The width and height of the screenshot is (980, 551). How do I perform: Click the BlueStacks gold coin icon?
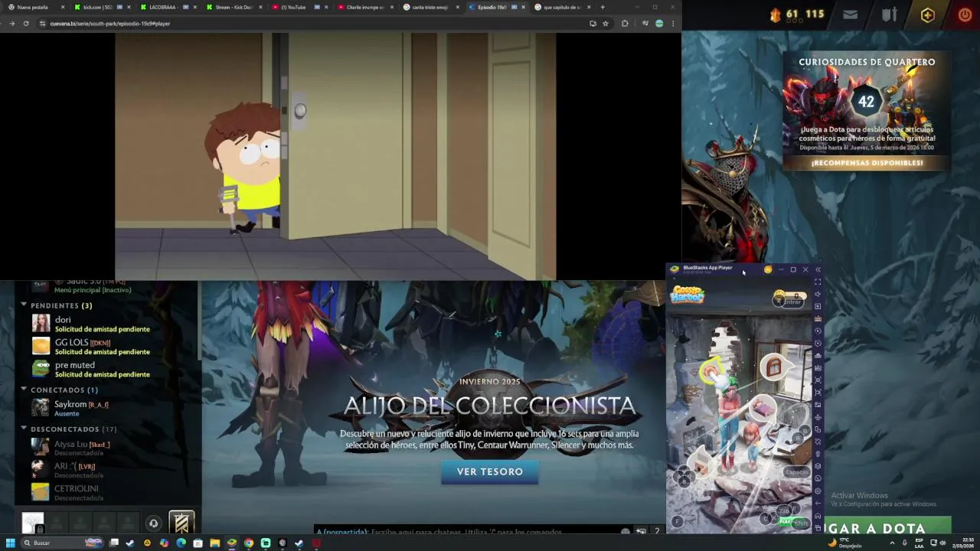tap(768, 269)
